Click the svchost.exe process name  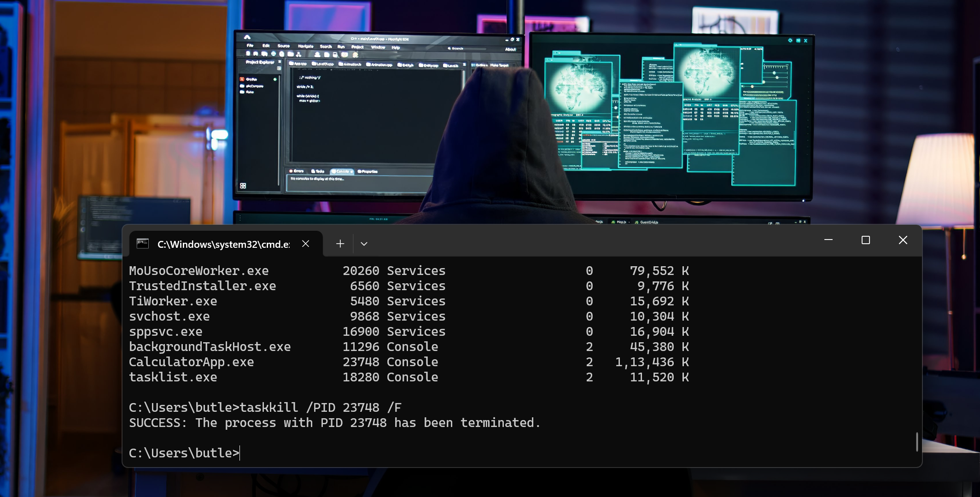click(169, 316)
